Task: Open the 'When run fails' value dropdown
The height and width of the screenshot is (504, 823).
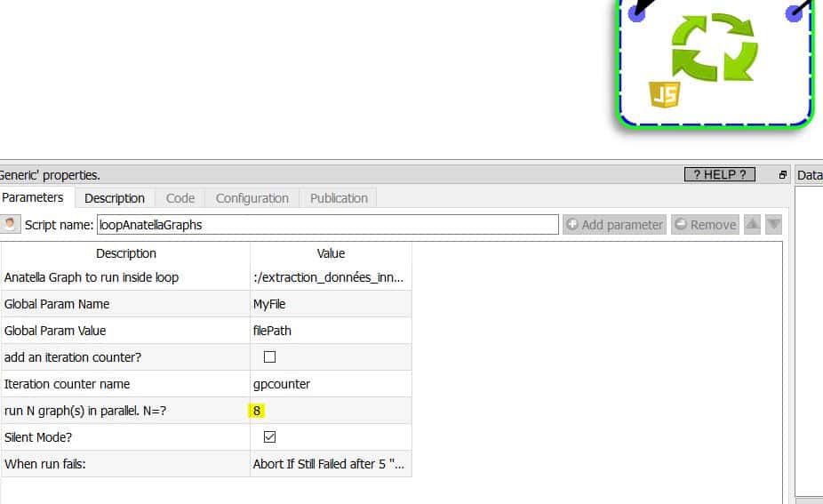Action: tap(331, 464)
